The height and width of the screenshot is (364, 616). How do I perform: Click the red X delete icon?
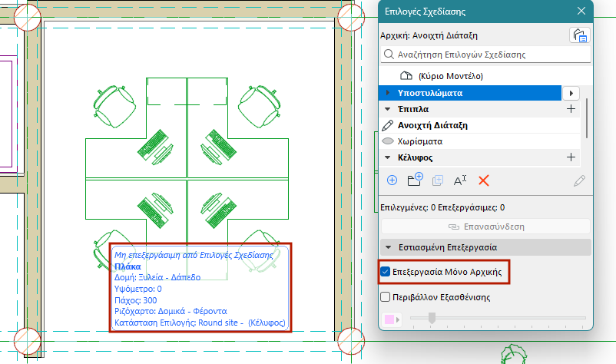click(x=484, y=180)
